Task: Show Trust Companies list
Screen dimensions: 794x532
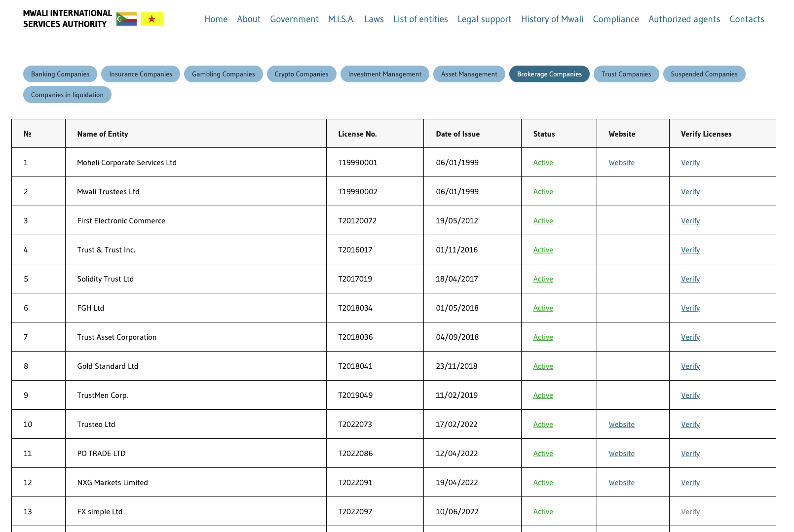Action: click(x=626, y=74)
